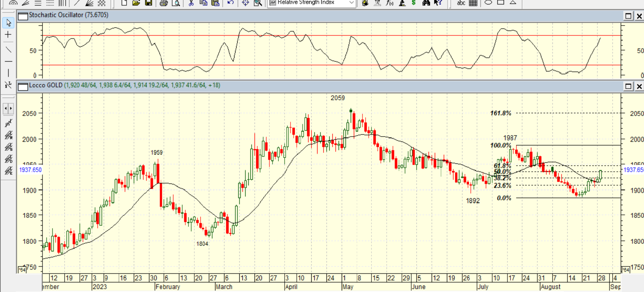
Task: Click the Stochastic Oscillator (75.6705) title
Action: coord(68,15)
